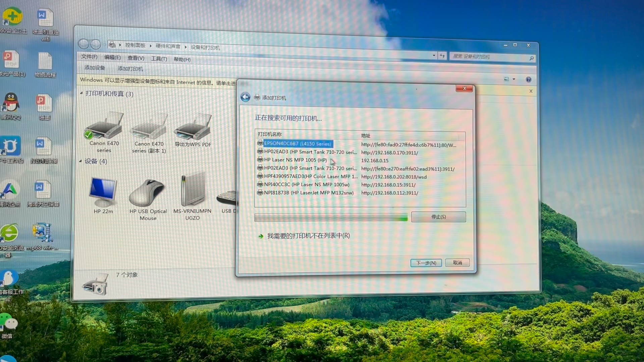Select HP Laser NS MFP 1005 (HP) in list
Viewport: 644px width, 362px height.
tap(295, 160)
